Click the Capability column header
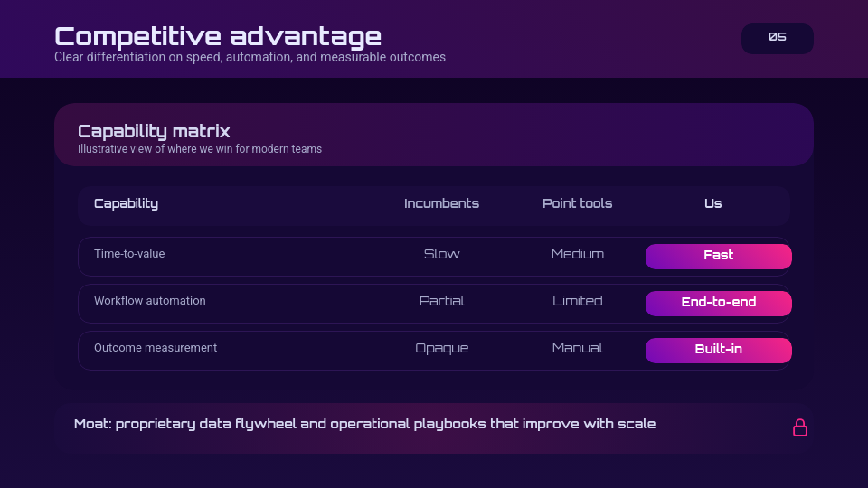This screenshot has width=868, height=488. [126, 203]
